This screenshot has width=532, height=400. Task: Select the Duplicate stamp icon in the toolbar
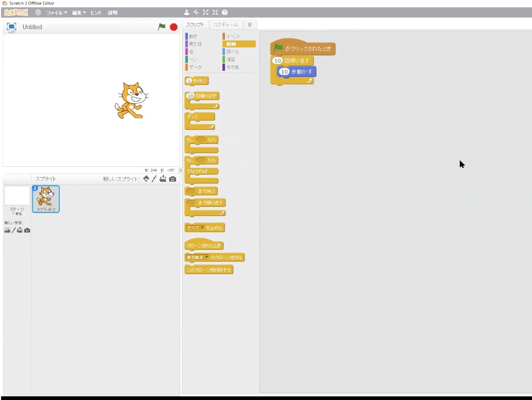pyautogui.click(x=187, y=12)
